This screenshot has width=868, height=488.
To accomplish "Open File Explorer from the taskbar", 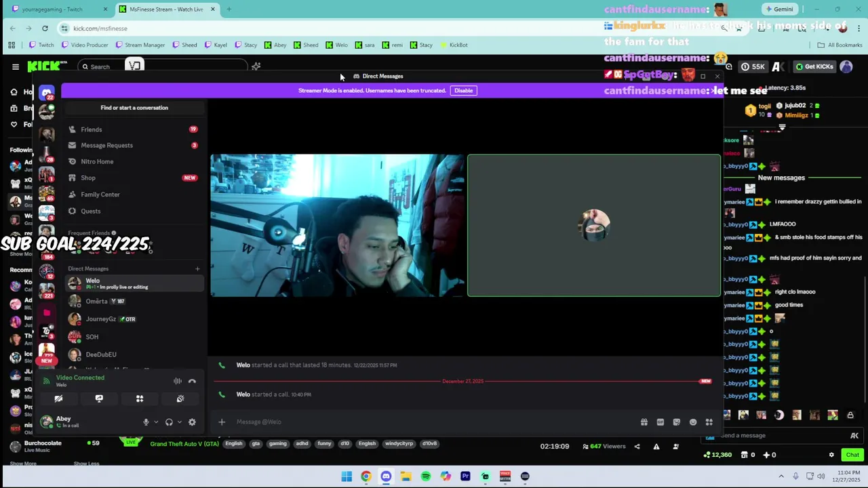I will click(406, 476).
